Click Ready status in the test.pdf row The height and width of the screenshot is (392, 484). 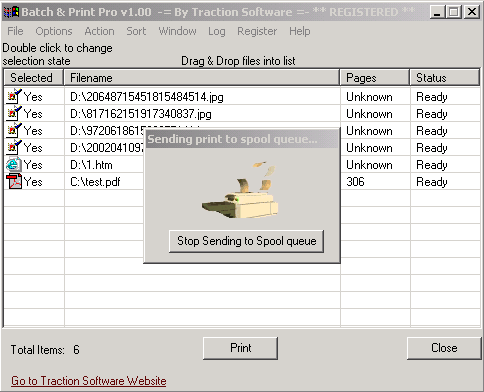[x=432, y=182]
